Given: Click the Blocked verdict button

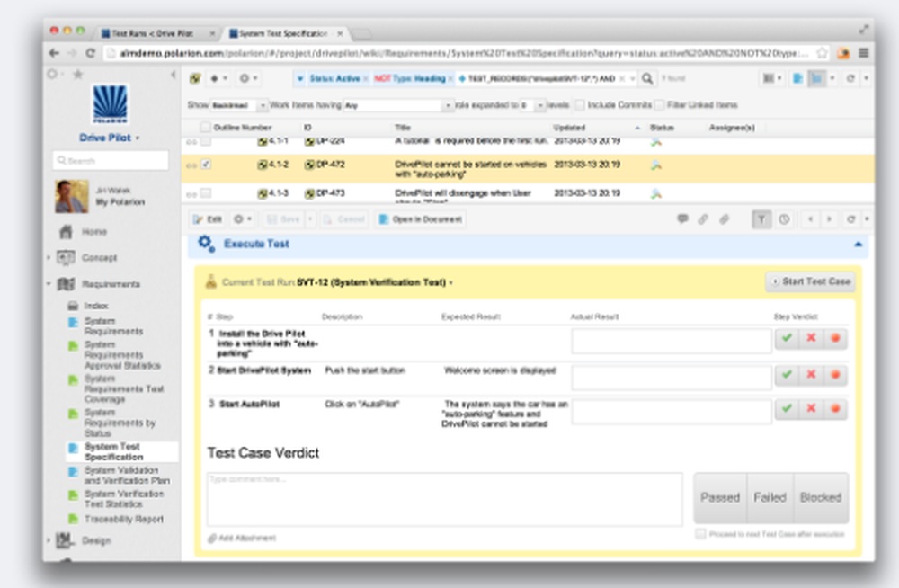Looking at the screenshot, I should pyautogui.click(x=821, y=498).
